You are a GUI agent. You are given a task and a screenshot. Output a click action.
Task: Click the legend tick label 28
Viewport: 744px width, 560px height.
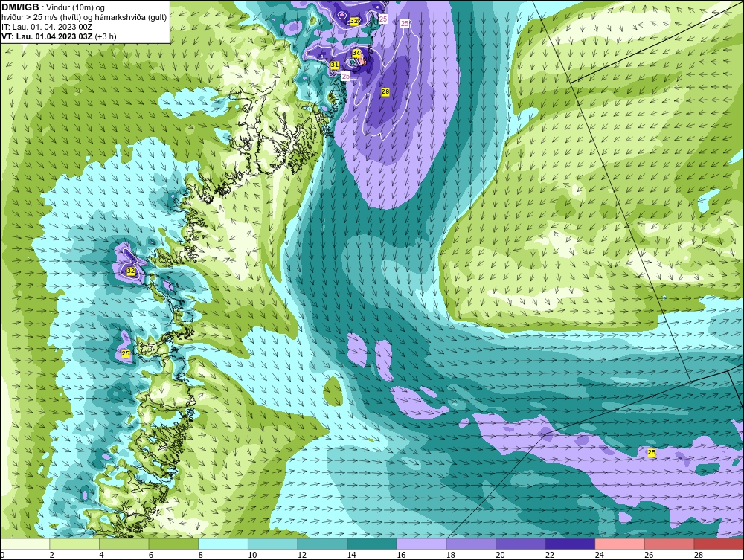699,555
